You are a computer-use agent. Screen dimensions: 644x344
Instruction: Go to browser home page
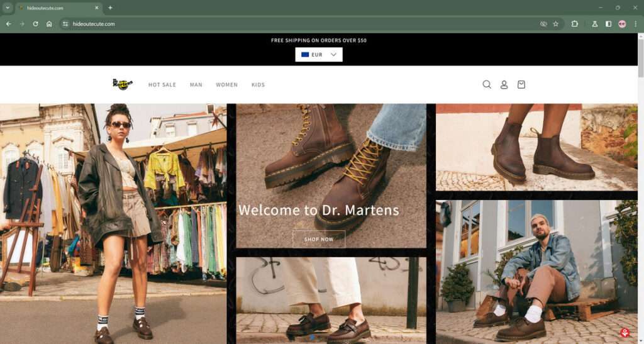pos(49,24)
